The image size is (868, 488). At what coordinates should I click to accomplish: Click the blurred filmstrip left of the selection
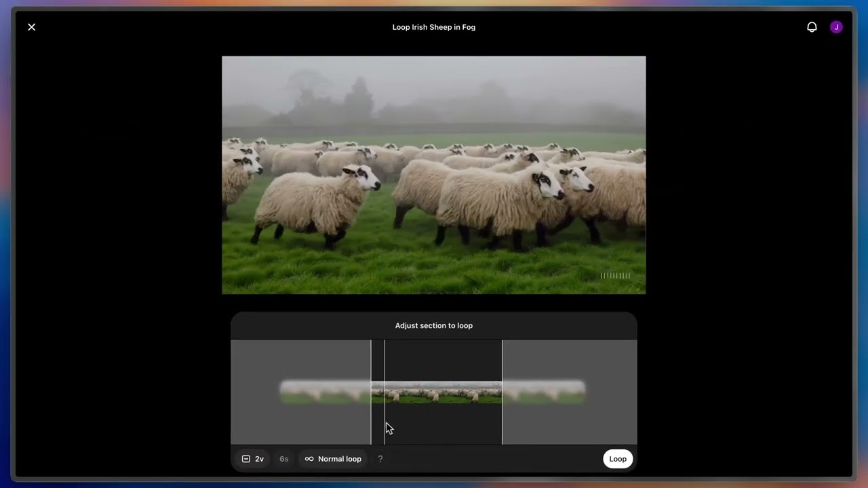(x=325, y=392)
